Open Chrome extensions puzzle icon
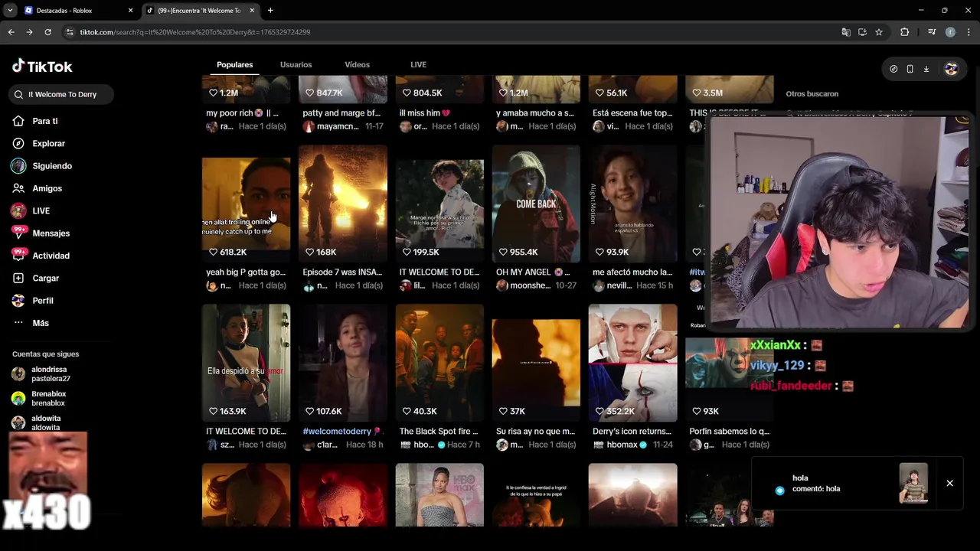 pos(905,32)
